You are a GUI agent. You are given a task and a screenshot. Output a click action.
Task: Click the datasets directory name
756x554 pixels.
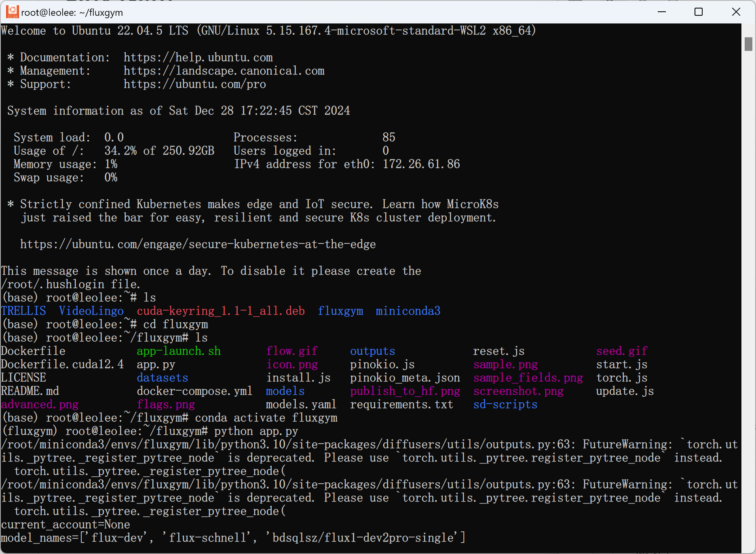(163, 378)
